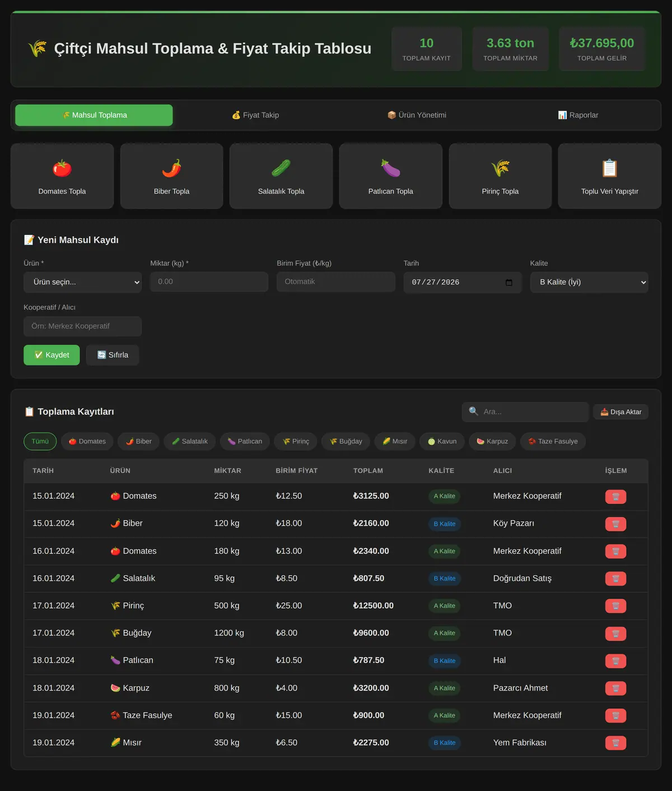Click the Kooperatif / Alıcı field
672x791 pixels.
83,326
